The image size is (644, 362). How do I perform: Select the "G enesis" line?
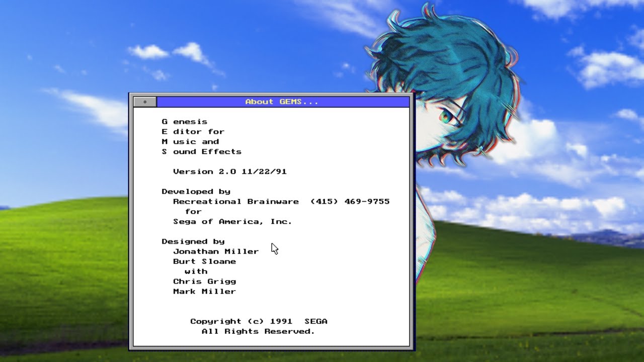click(x=184, y=122)
